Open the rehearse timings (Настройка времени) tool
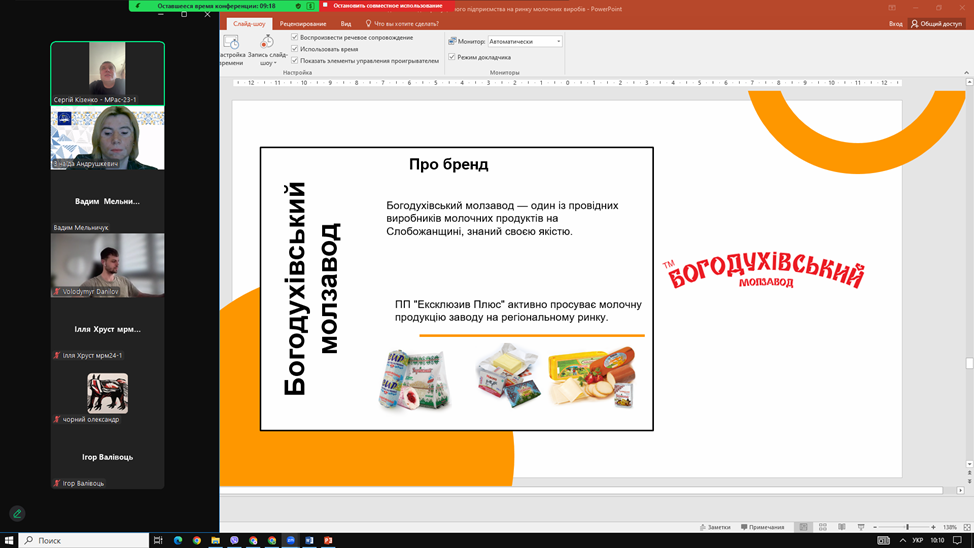The height and width of the screenshot is (548, 974). click(x=230, y=50)
